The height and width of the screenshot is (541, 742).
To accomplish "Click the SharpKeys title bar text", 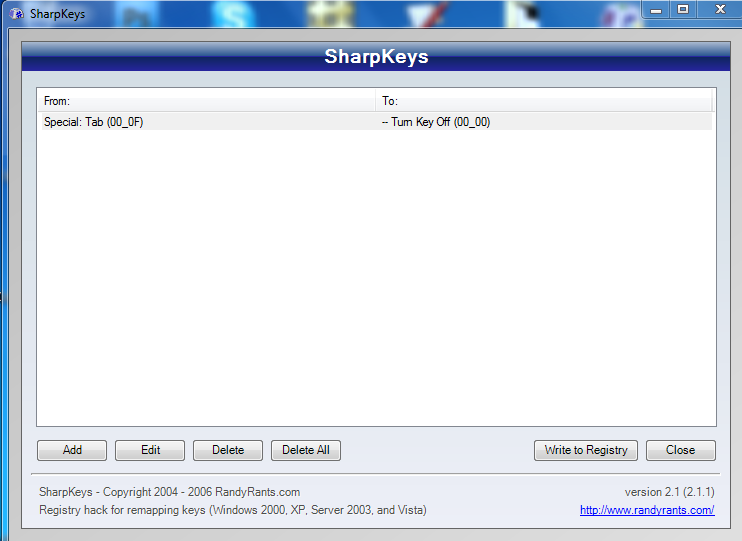I will (x=58, y=15).
